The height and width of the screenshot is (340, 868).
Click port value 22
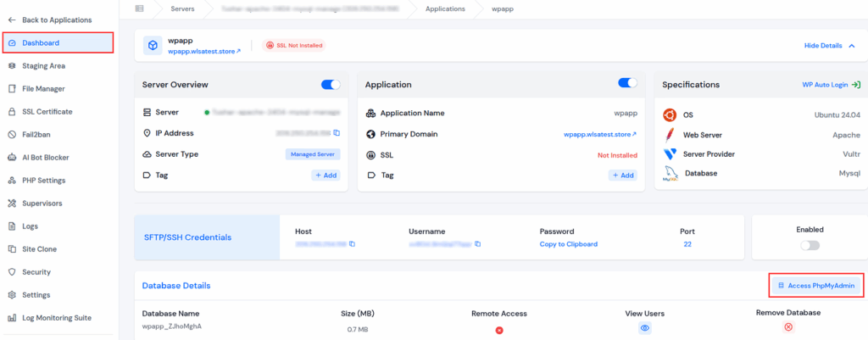pos(687,244)
